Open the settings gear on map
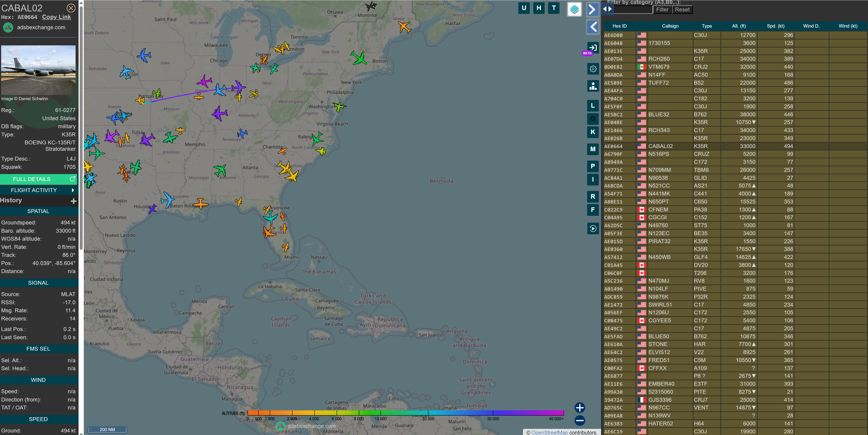Image resolution: width=868 pixels, height=435 pixels. click(x=593, y=69)
